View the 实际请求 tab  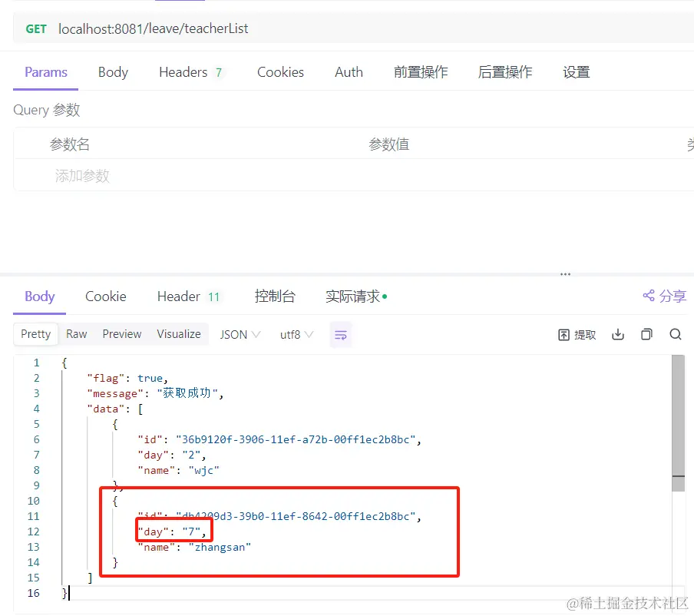[356, 296]
